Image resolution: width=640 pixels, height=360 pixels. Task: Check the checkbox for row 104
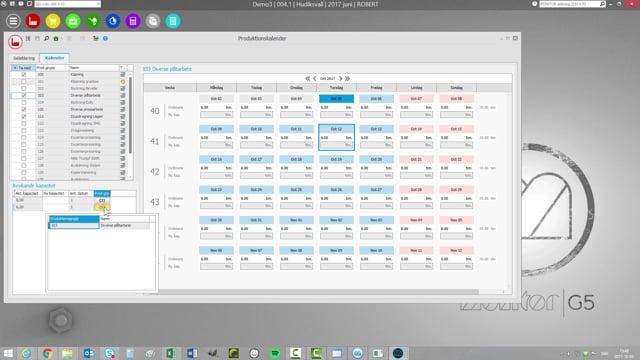(x=24, y=102)
